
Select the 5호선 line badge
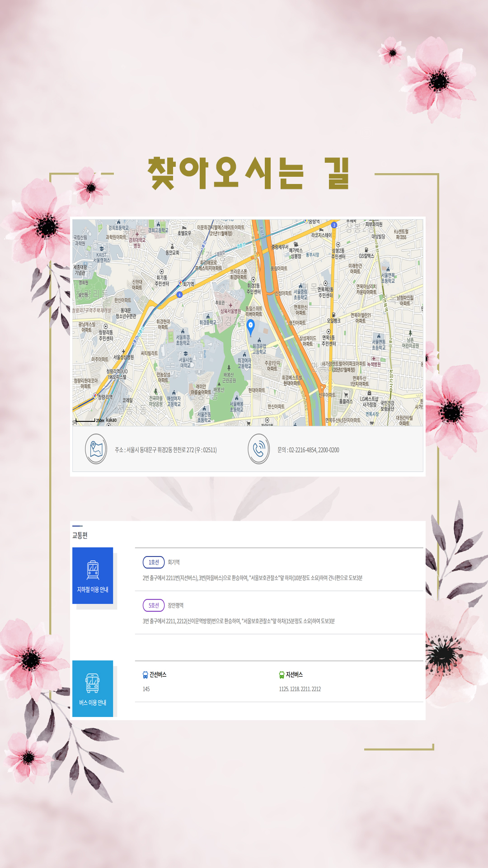coord(154,605)
